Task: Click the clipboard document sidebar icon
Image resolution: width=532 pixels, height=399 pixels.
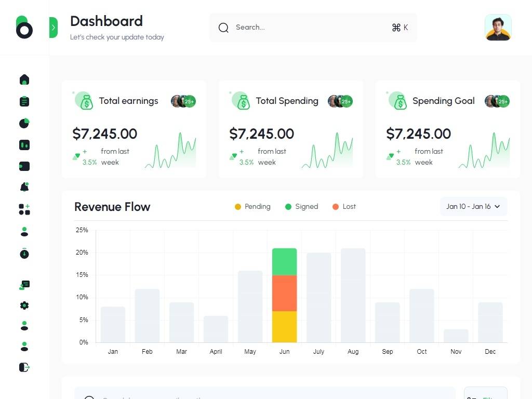Action: point(24,101)
